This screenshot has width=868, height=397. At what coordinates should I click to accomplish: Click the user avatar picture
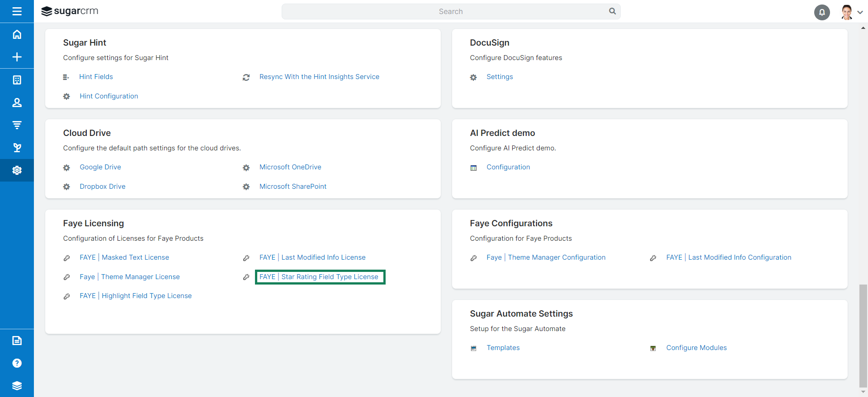(847, 12)
